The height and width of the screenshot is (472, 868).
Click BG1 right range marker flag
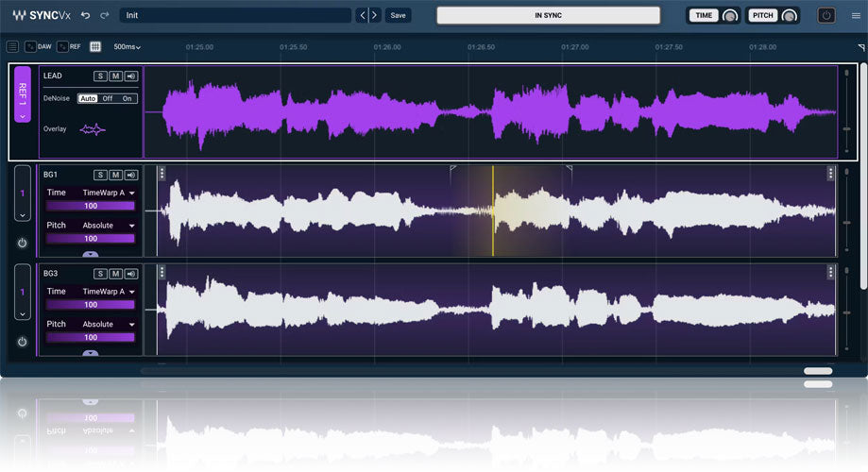[x=569, y=168]
